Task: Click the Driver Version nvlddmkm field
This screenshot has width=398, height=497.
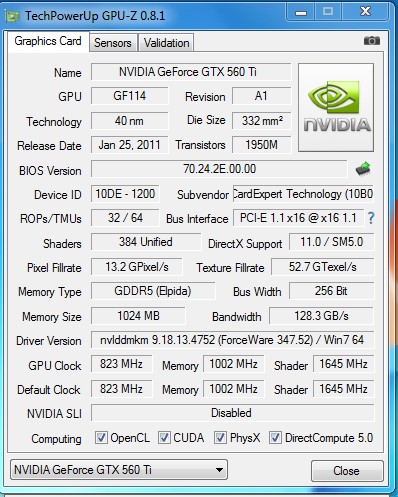Action: pos(232,340)
